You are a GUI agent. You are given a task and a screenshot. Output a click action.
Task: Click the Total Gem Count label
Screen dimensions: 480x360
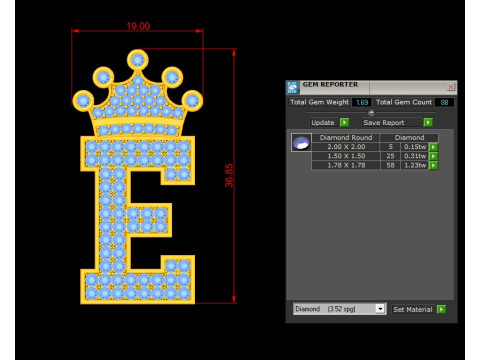coord(404,102)
